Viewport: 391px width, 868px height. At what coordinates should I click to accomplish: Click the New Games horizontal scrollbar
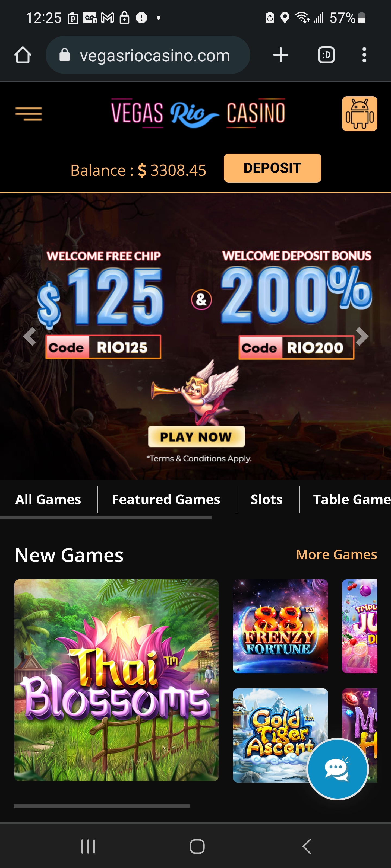pyautogui.click(x=102, y=806)
